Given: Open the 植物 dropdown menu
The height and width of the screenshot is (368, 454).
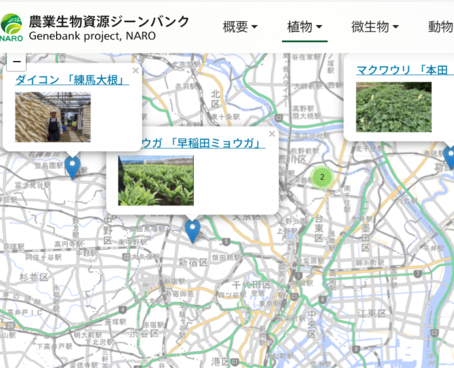Looking at the screenshot, I should click(305, 27).
